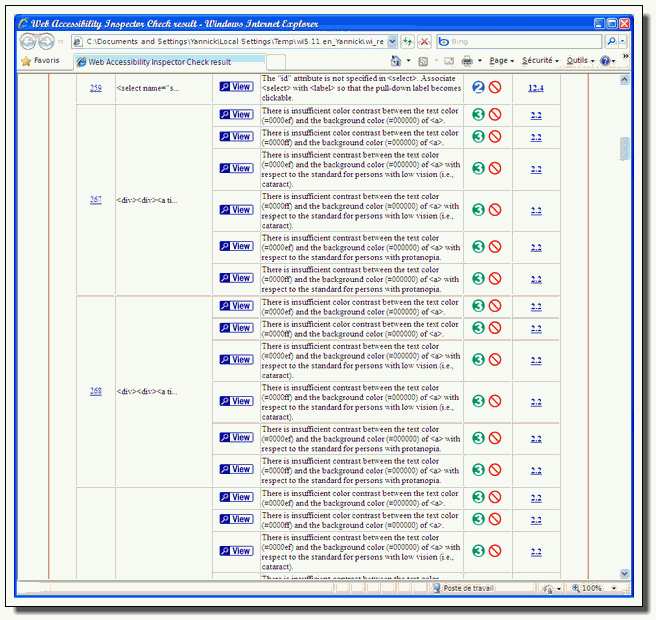Click the Help question mark icon
Screen dimensions: 656x620
[x=605, y=61]
